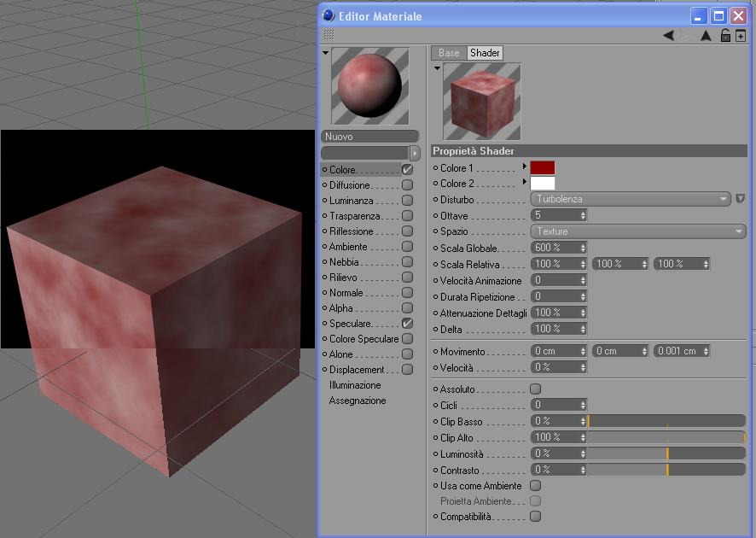Enable the Diffusione channel checkbox

click(x=407, y=184)
